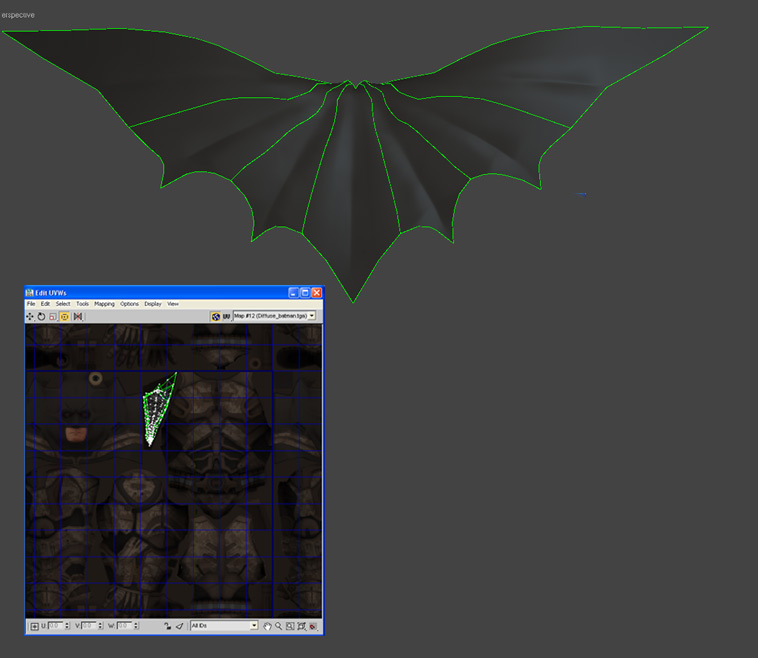The height and width of the screenshot is (658, 758).
Task: Toggle Absolute/Offset mode button beside U field
Action: coord(34,626)
